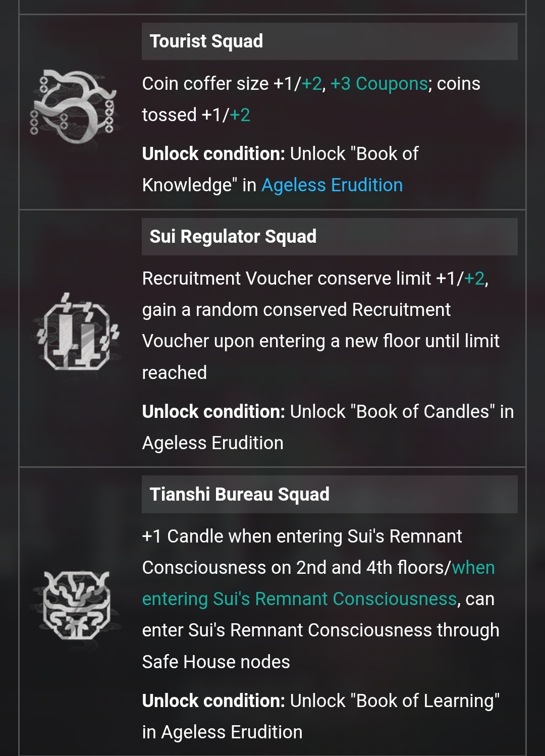Image resolution: width=545 pixels, height=756 pixels.
Task: Click 'in Ageless Erudition' under Tianshi Bureau
Action: pos(222,732)
